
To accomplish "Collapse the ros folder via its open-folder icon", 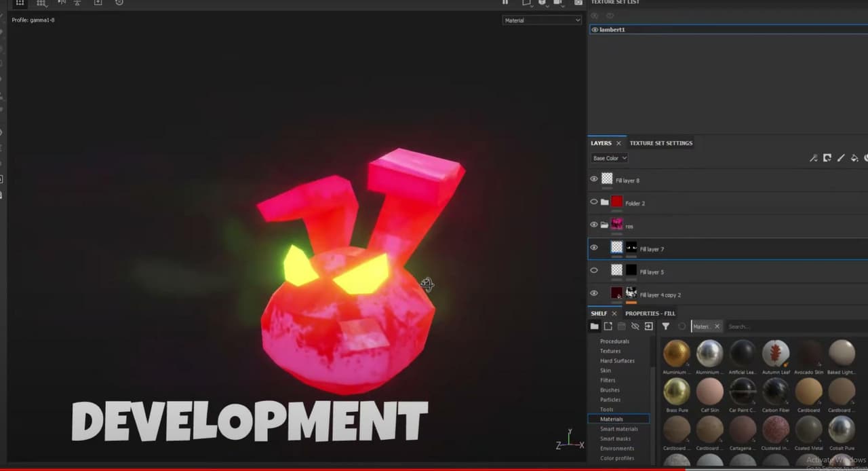I will (605, 225).
